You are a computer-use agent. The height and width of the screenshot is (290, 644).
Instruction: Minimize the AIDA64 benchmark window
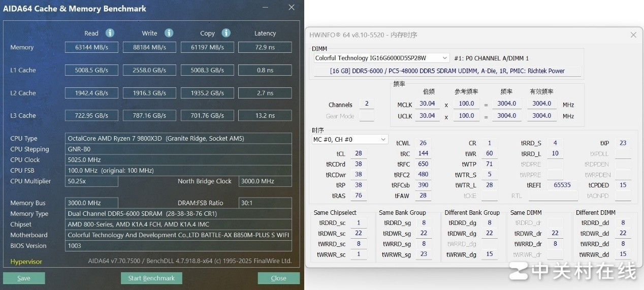click(x=265, y=8)
